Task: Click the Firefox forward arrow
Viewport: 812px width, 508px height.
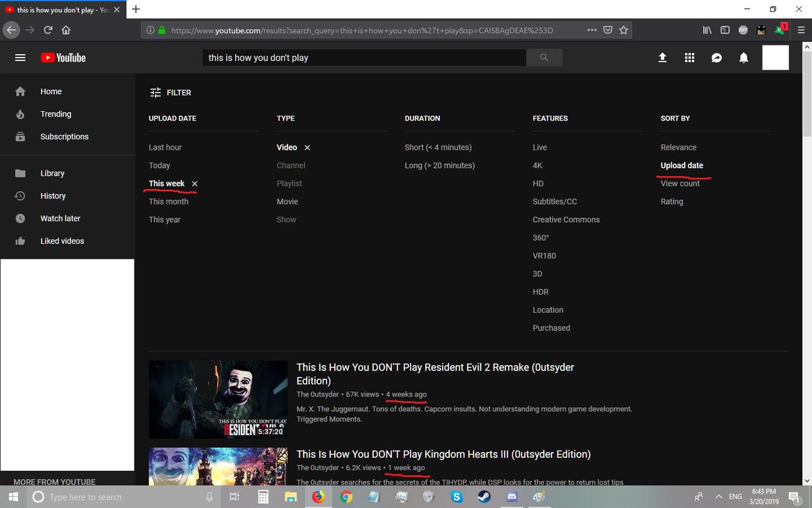Action: [x=30, y=30]
